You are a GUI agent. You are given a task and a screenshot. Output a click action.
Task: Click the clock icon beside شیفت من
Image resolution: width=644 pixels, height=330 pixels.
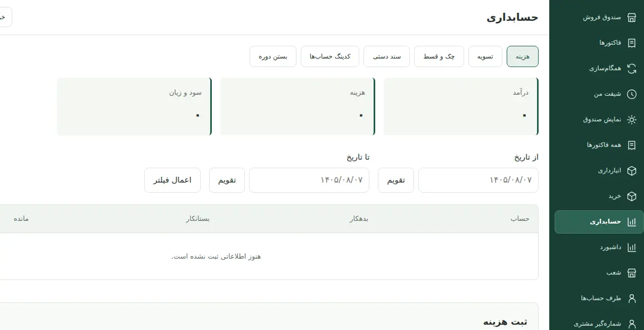click(632, 94)
